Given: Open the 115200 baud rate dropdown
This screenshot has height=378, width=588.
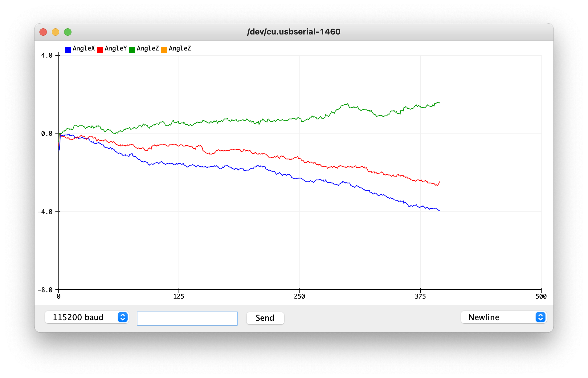Looking at the screenshot, I should [x=87, y=317].
